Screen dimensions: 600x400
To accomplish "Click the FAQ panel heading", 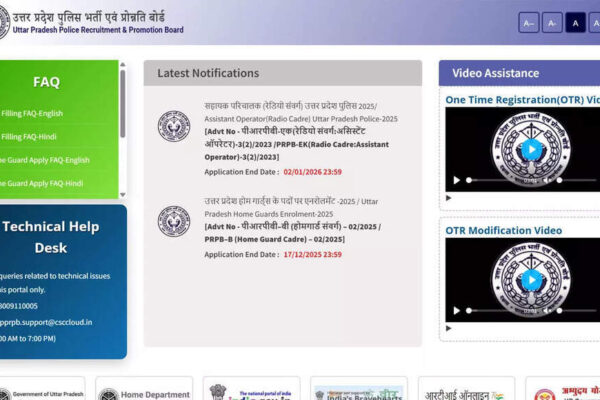I will point(46,82).
